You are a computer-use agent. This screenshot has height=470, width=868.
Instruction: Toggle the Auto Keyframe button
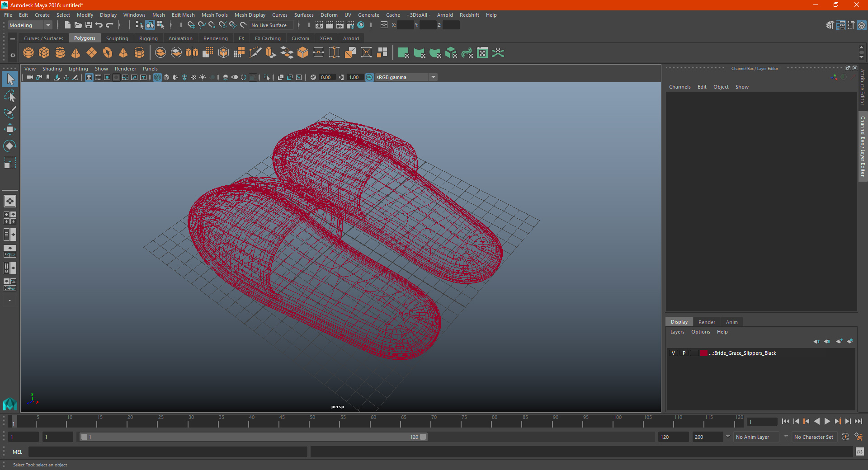845,437
